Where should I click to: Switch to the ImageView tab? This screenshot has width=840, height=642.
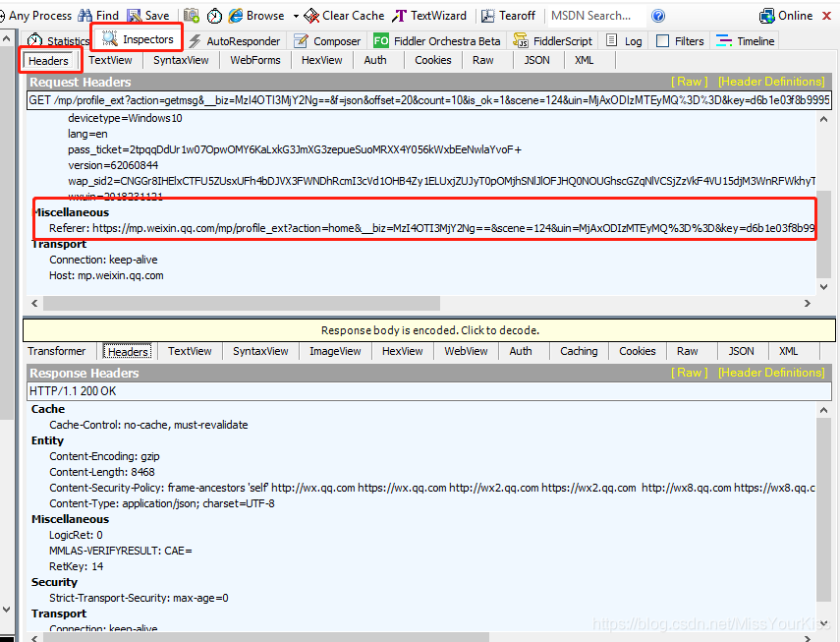[x=335, y=351]
